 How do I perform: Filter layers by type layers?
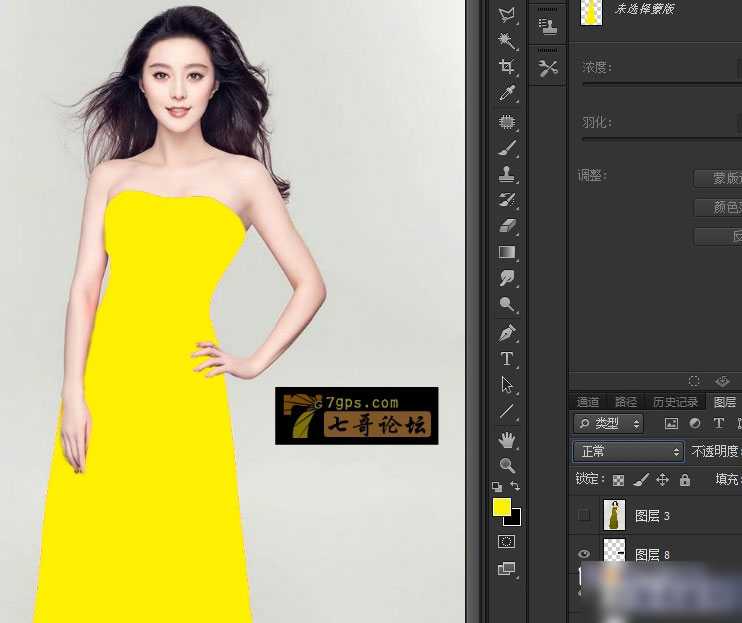click(718, 423)
